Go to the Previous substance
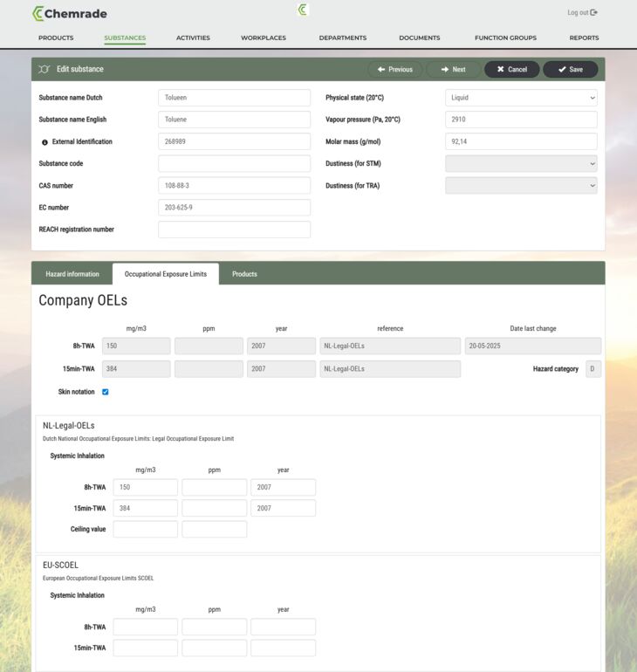This screenshot has height=672, width=637. tap(395, 70)
